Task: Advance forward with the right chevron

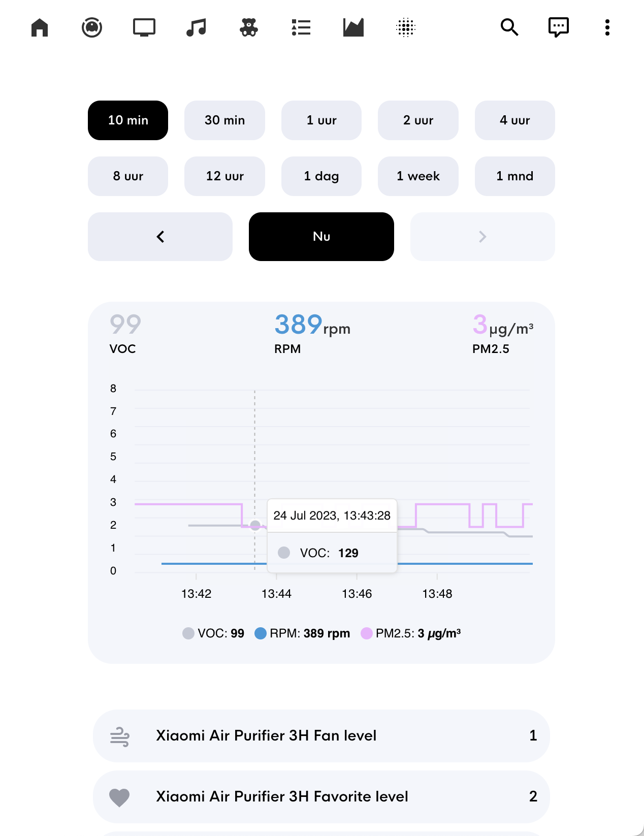Action: 482,236
